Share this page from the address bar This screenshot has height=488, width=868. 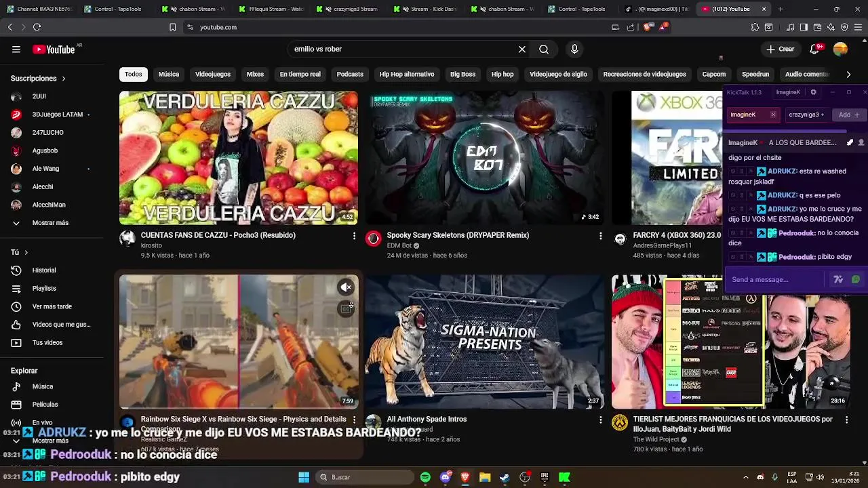point(631,27)
